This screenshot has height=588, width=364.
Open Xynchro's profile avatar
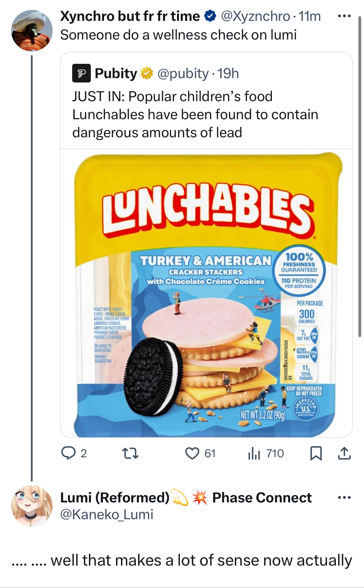[x=32, y=31]
